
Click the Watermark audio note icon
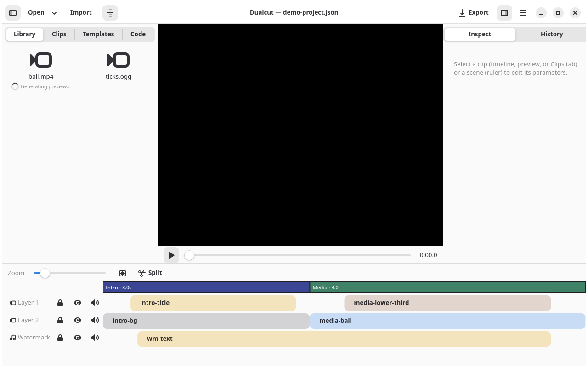(13, 338)
